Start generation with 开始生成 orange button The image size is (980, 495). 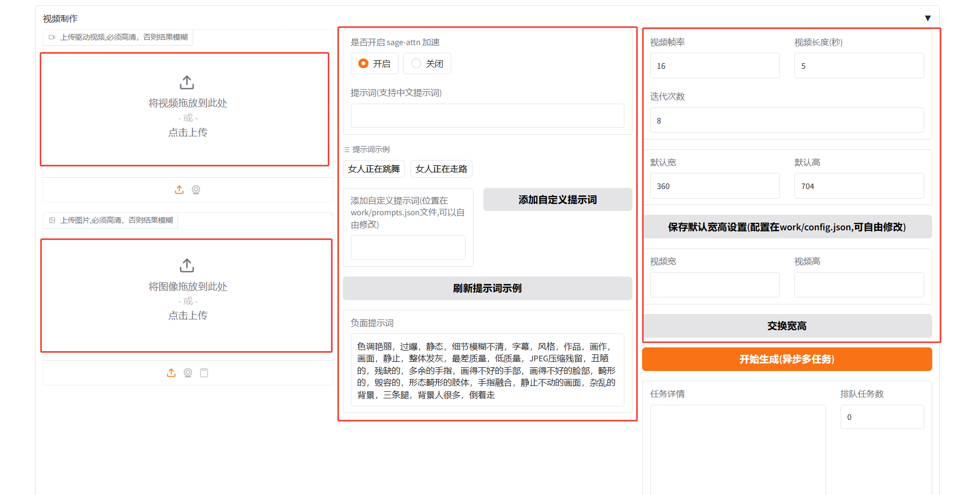(786, 359)
